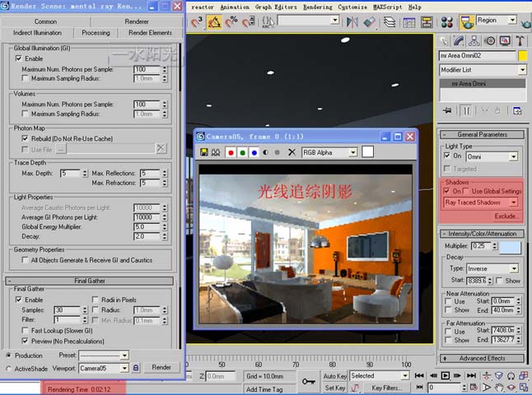This screenshot has height=395, width=532.
Task: Click the Mirror tool icon
Action: [x=352, y=22]
